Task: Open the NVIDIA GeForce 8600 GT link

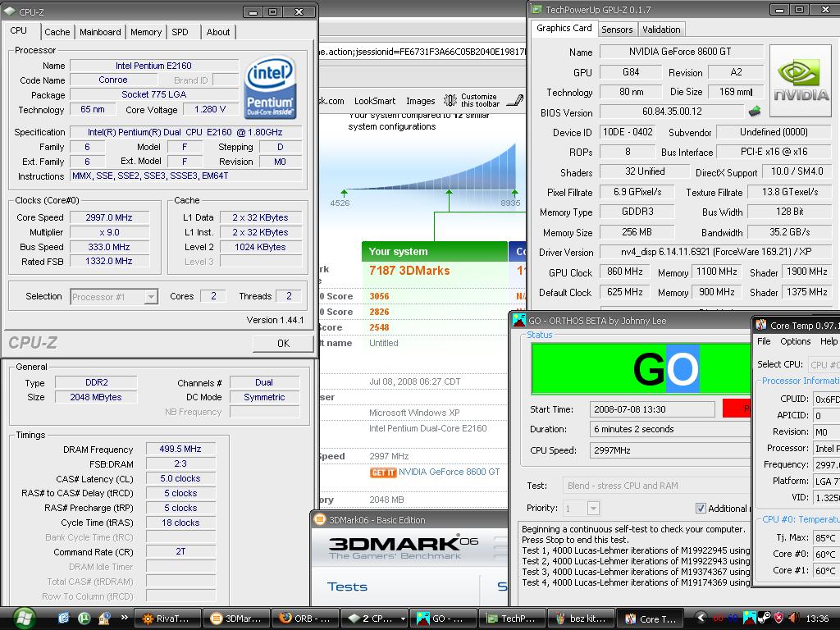Action: click(x=449, y=472)
